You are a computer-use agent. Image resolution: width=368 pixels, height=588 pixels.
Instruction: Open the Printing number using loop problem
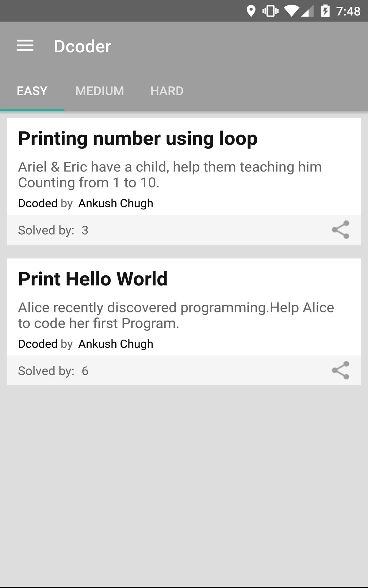pyautogui.click(x=138, y=138)
